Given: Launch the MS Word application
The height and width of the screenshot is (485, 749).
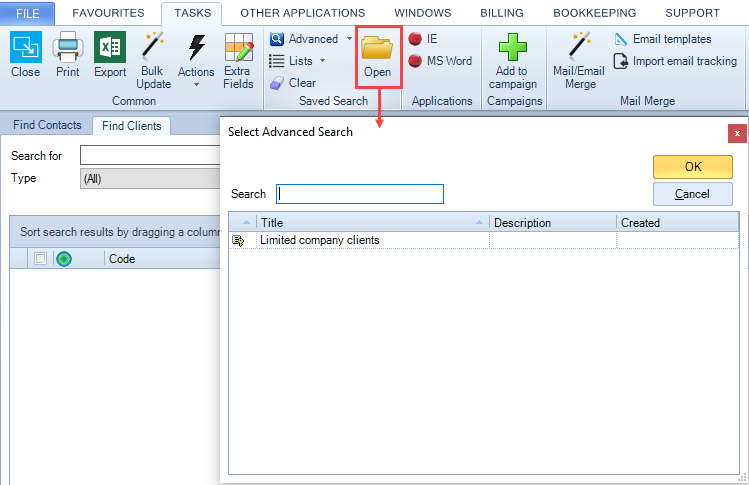Looking at the screenshot, I should pyautogui.click(x=440, y=61).
